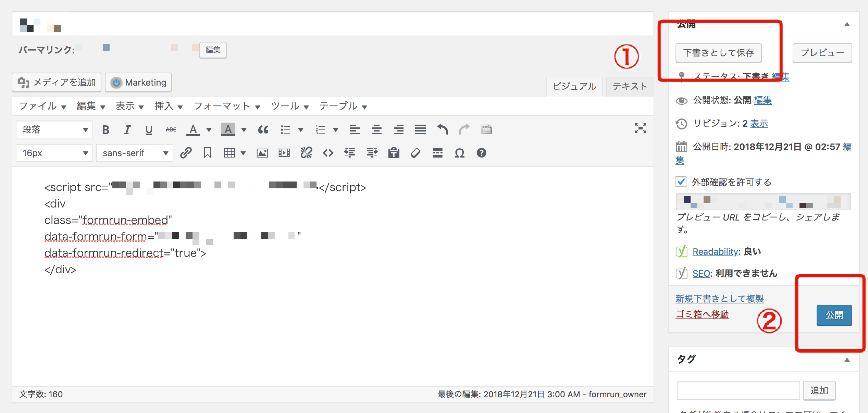Switch to the テキスト editor tab
This screenshot has height=413, width=868.
pos(630,86)
